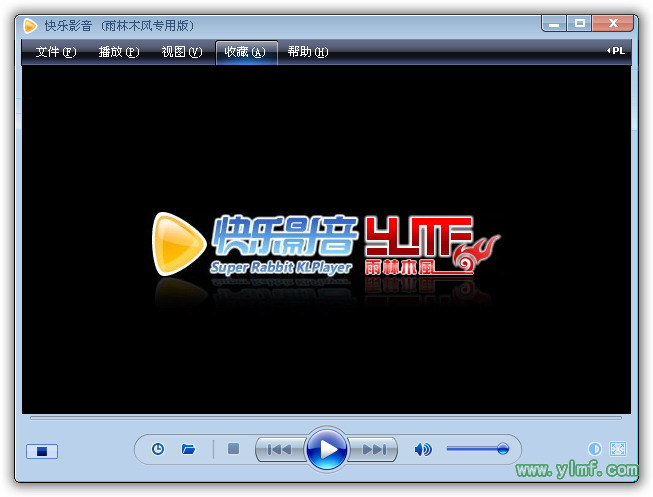Click the orange play logo in title bar
The width and height of the screenshot is (653, 497).
(x=30, y=26)
